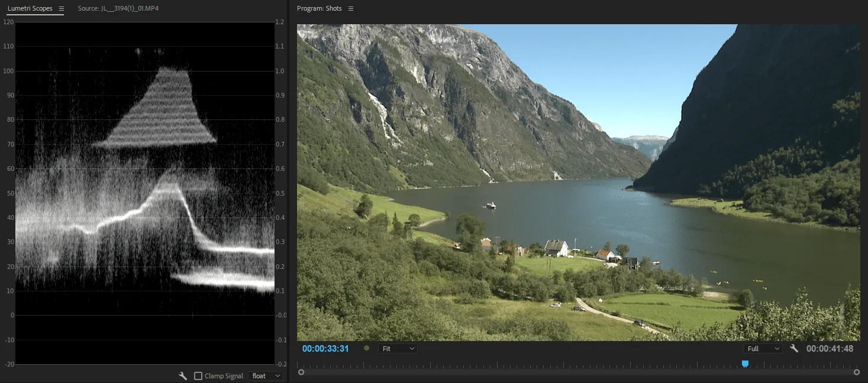Image resolution: width=868 pixels, height=383 pixels.
Task: Click the right zoom scroll bar handle
Action: pyautogui.click(x=856, y=372)
